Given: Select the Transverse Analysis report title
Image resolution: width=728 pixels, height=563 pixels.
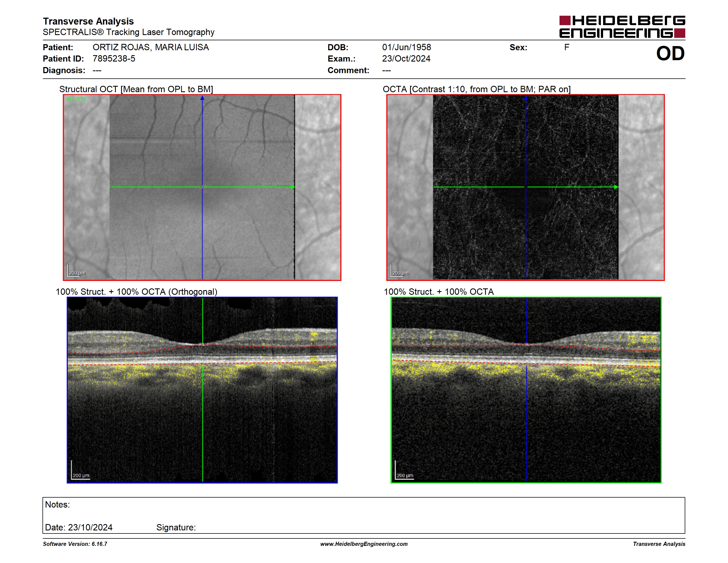Looking at the screenshot, I should (88, 21).
